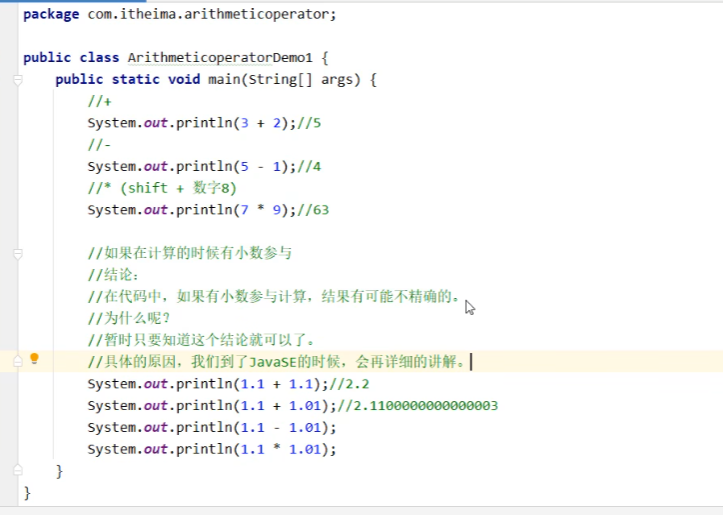
Task: Collapse the main method fold marker
Action: [x=18, y=81]
